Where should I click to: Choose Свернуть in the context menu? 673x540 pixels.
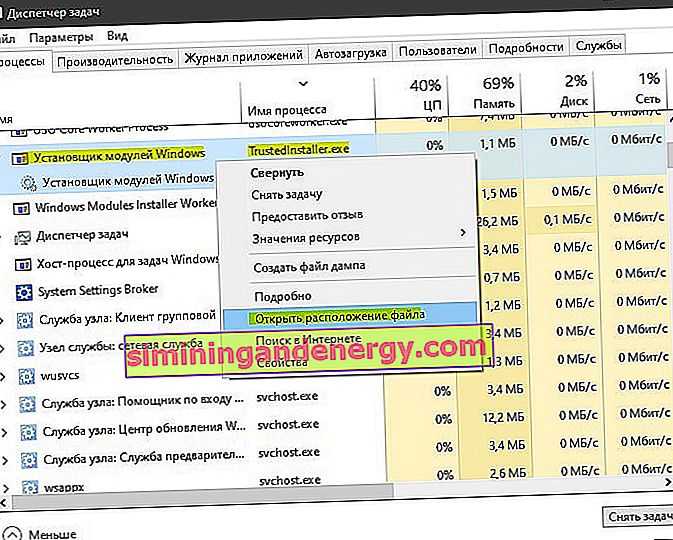tap(277, 173)
